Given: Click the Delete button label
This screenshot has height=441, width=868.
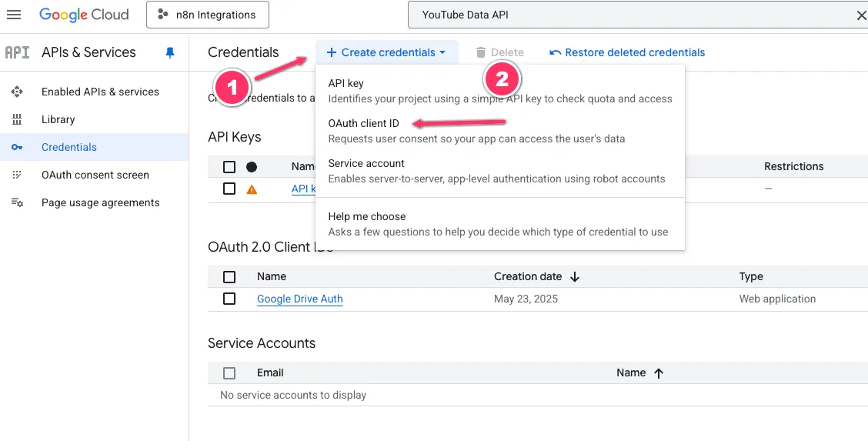Looking at the screenshot, I should pos(507,52).
